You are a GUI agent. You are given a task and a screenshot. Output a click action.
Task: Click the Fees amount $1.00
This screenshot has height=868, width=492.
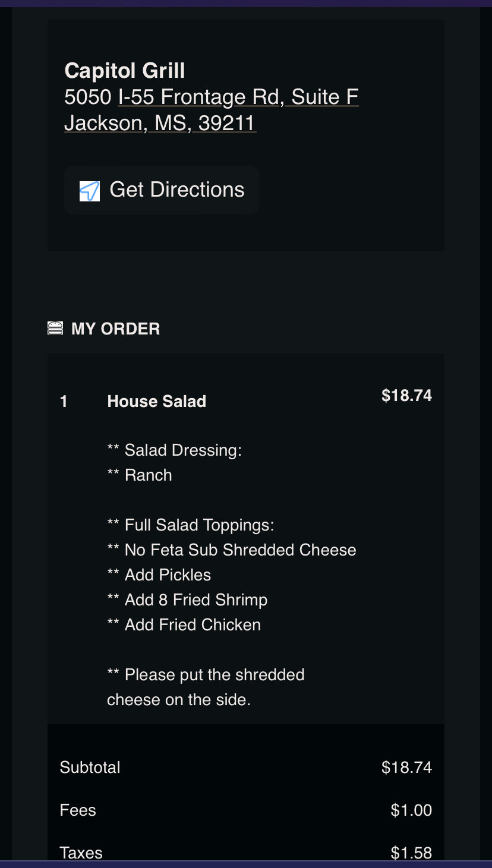pyautogui.click(x=411, y=810)
